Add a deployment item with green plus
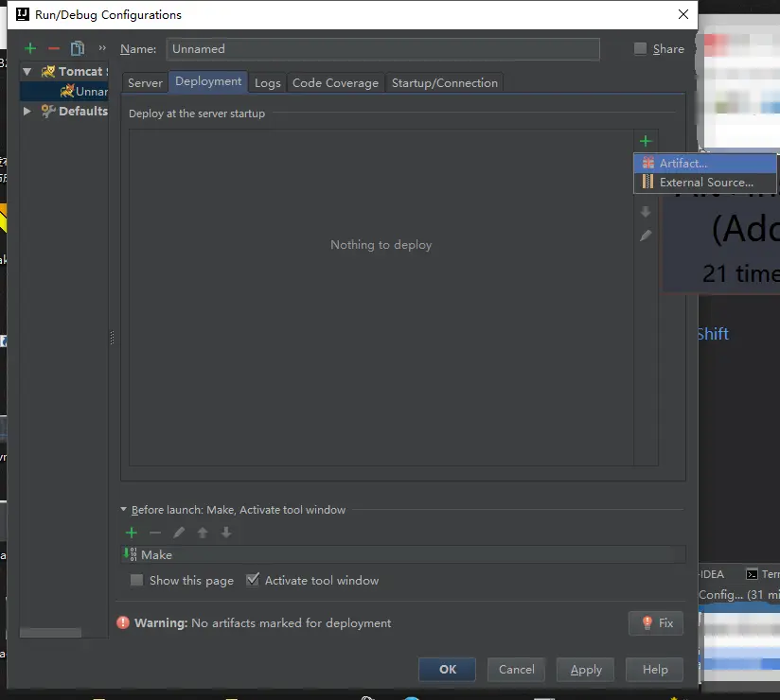780x700 pixels. (646, 141)
